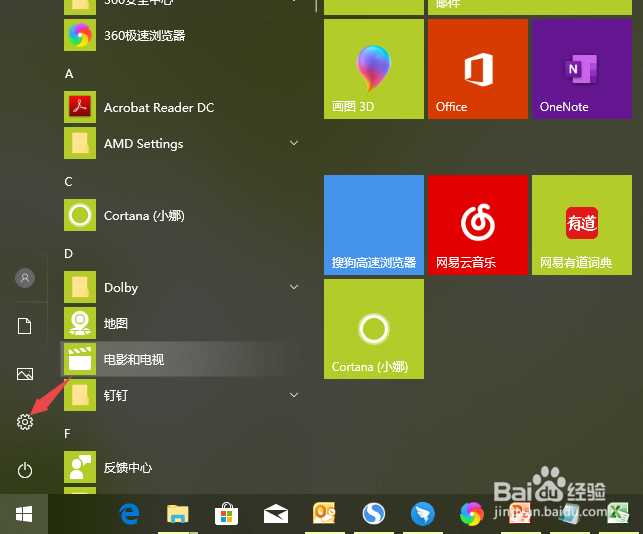Open the OneNote tile
This screenshot has height=534, width=643.
tap(582, 69)
